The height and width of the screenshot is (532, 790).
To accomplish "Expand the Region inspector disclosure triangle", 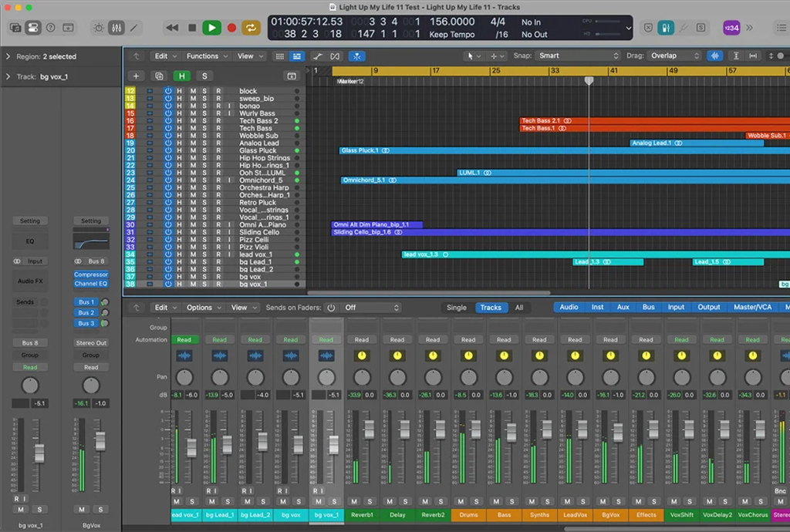I will [x=8, y=56].
